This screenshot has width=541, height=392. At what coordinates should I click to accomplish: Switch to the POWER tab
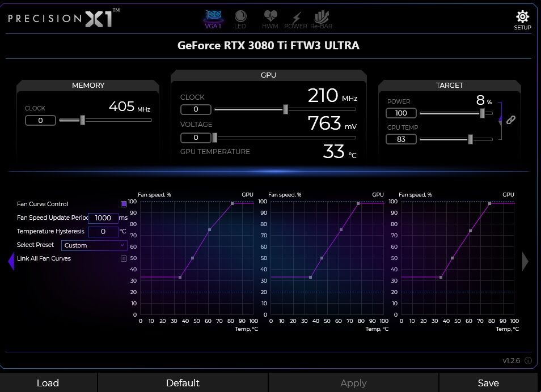[x=295, y=20]
